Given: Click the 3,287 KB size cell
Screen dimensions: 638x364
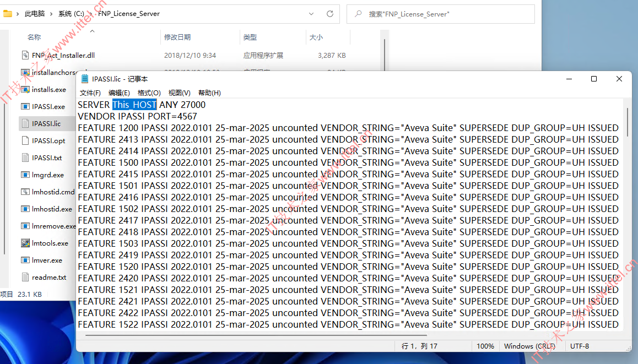Looking at the screenshot, I should point(332,55).
